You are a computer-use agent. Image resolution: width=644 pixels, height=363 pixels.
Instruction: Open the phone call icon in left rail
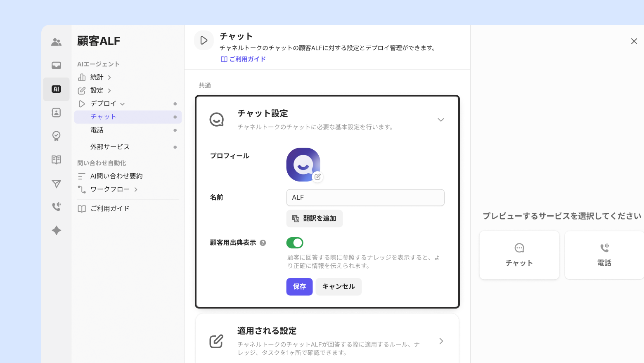pos(57,206)
